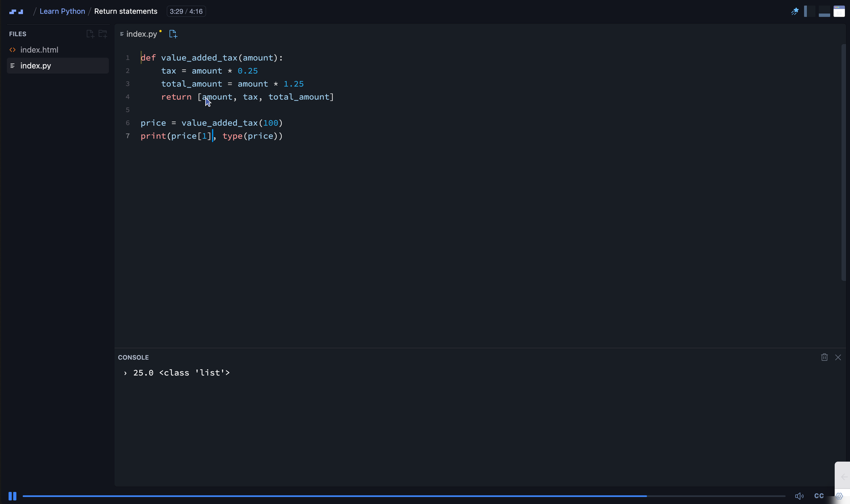Select index.py in the file tree

pos(57,66)
